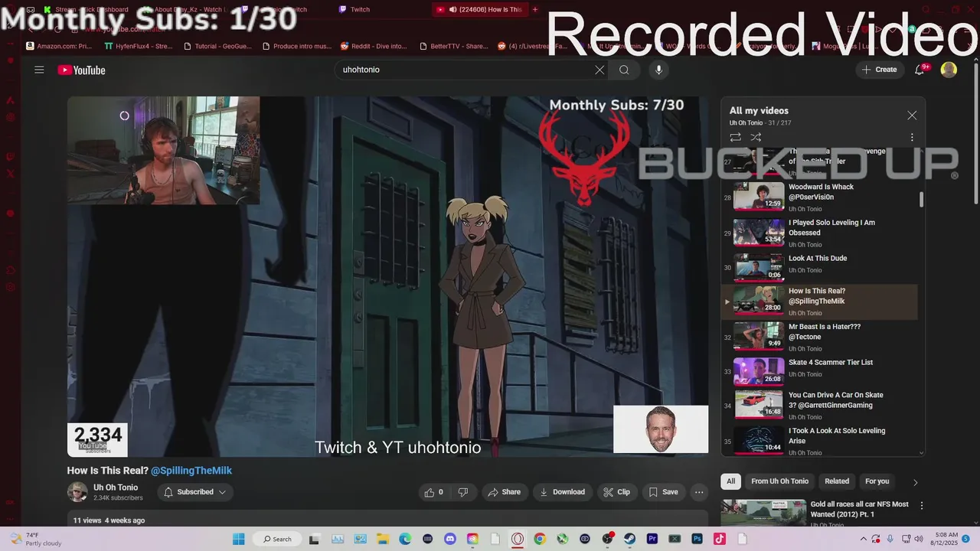
Task: Mute the audio icon on the YouTube tab
Action: pyautogui.click(x=453, y=10)
